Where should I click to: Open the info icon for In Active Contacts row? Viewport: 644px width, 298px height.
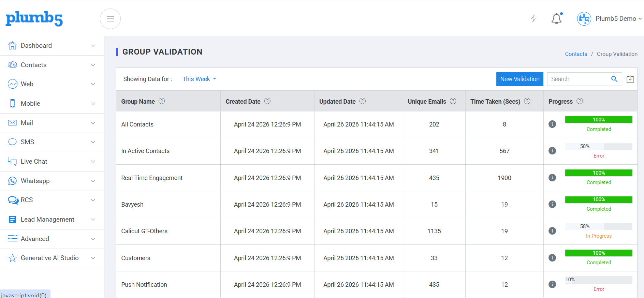click(x=552, y=151)
